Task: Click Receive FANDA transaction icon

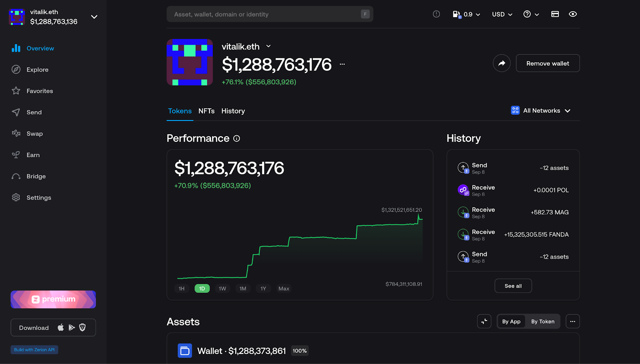Action: click(x=463, y=234)
